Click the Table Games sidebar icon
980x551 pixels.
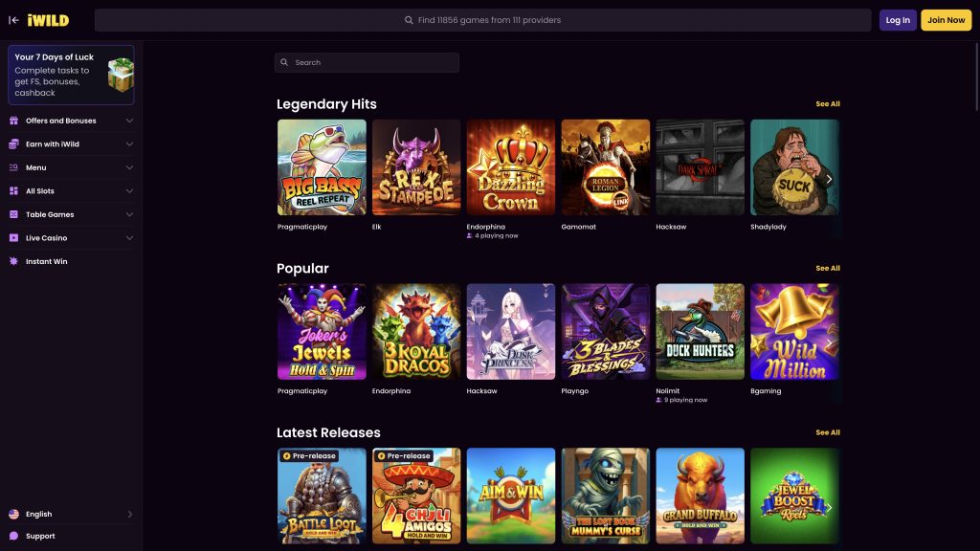click(x=13, y=214)
